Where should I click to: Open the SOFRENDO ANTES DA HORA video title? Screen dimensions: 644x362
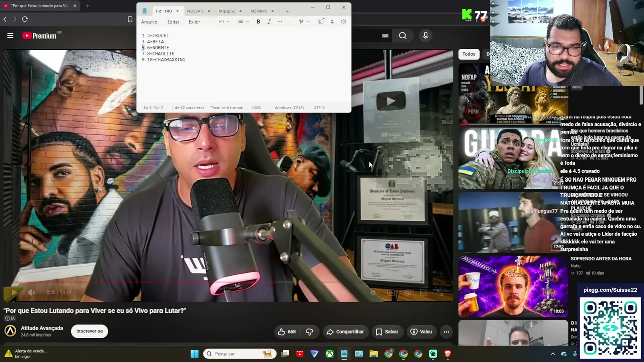click(x=601, y=259)
